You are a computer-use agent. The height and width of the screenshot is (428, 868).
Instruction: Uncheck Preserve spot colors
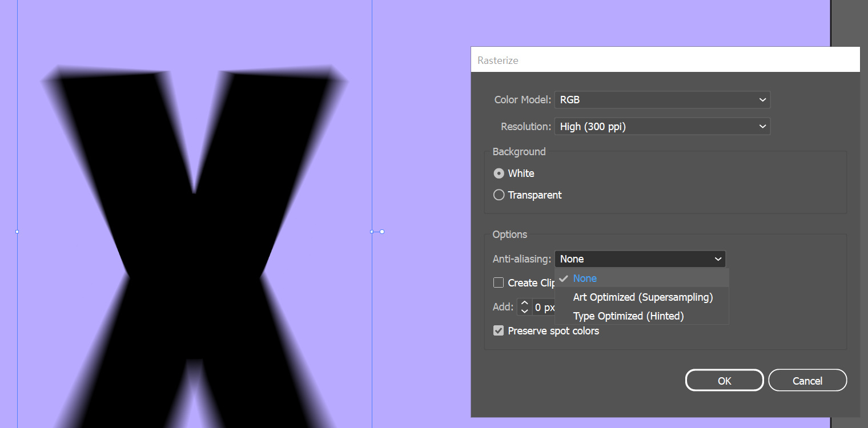pyautogui.click(x=499, y=331)
